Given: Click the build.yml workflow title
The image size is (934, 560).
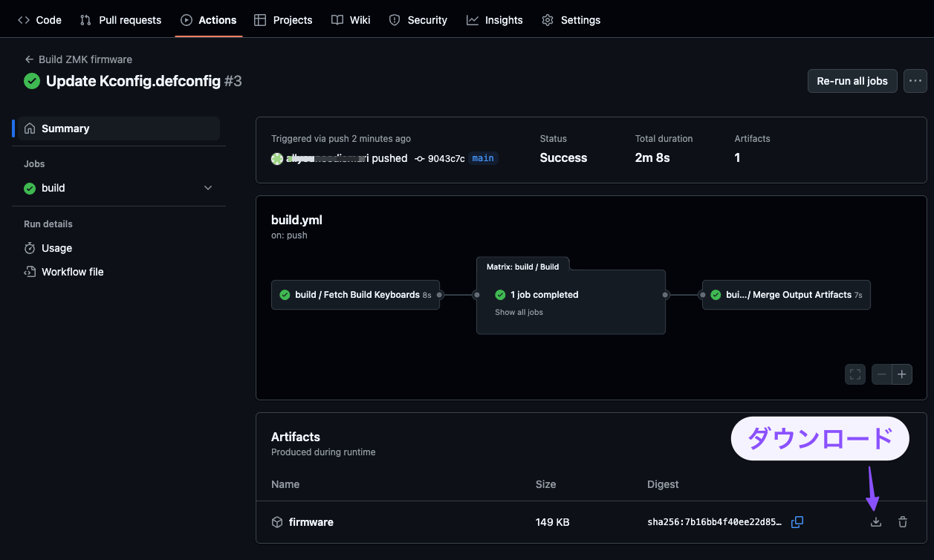Looking at the screenshot, I should (x=296, y=220).
